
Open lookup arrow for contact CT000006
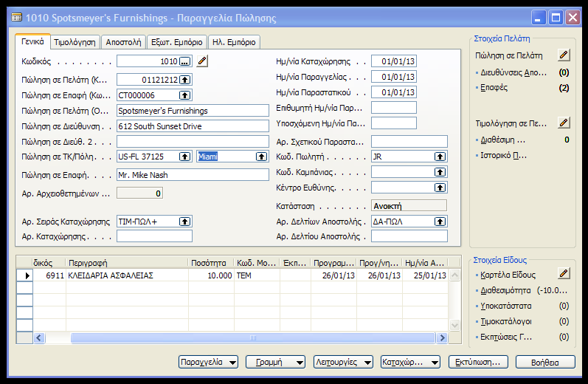[x=184, y=95]
